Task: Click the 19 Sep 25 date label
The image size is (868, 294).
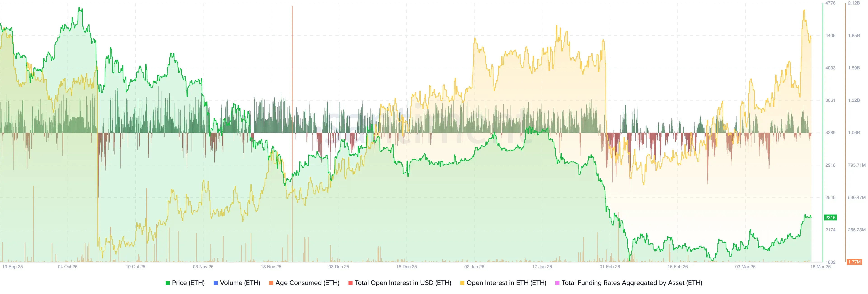Action: (x=12, y=267)
